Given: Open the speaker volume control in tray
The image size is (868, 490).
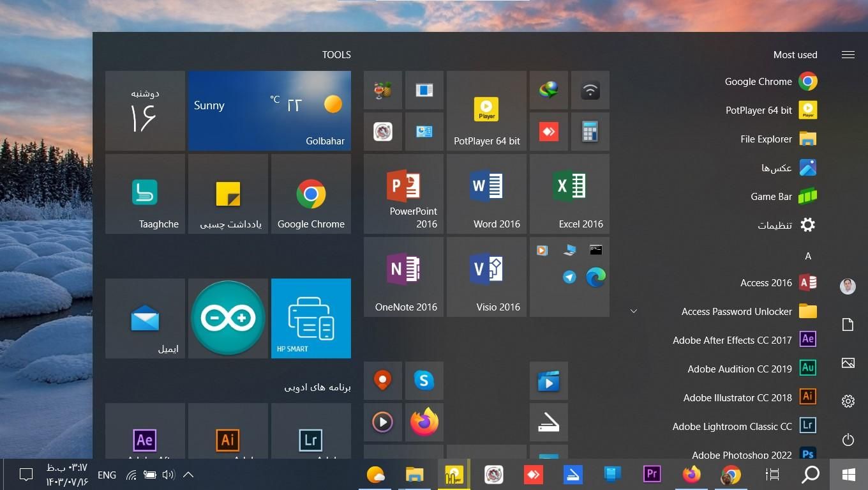Looking at the screenshot, I should click(x=168, y=475).
